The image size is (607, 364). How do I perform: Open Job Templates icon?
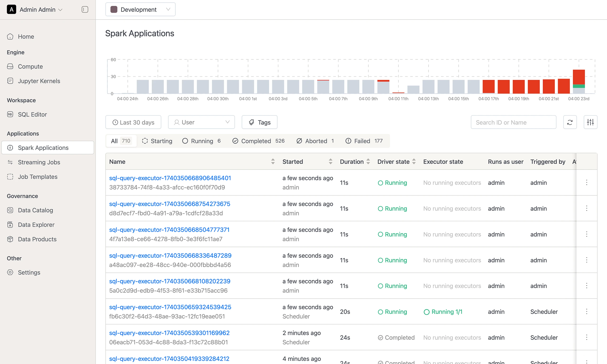[10, 177]
